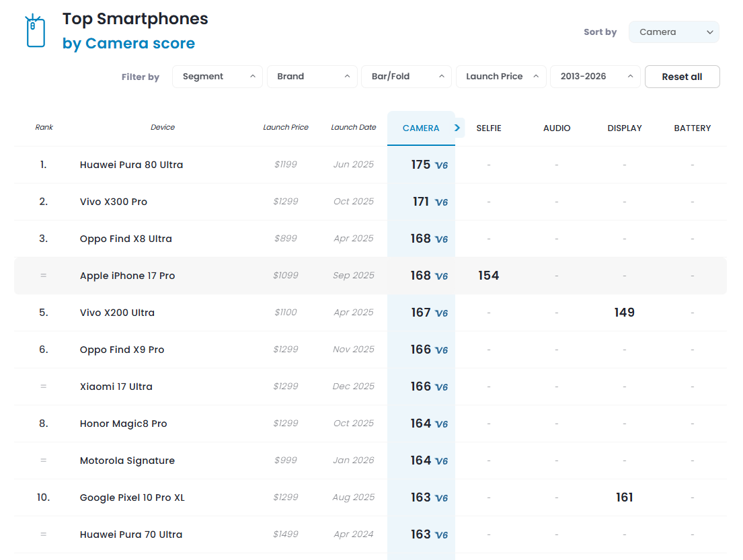Image resolution: width=743 pixels, height=560 pixels.
Task: Click the Apr 2024 launch date cell
Action: [354, 534]
